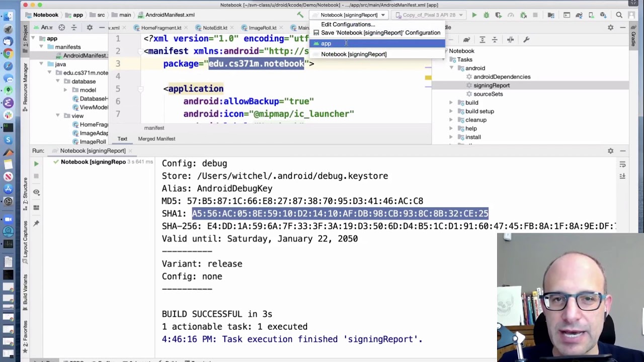Open the Merged Manifest tab
The height and width of the screenshot is (362, 644).
156,139
